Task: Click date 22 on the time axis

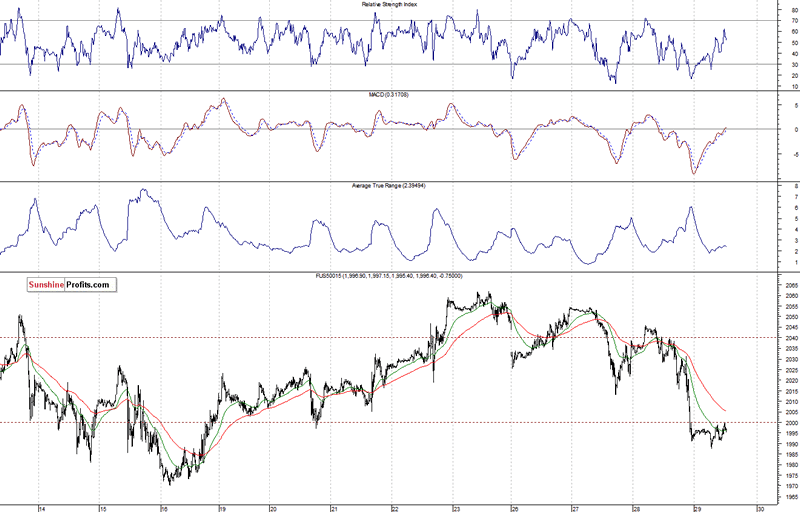Action: tap(395, 509)
